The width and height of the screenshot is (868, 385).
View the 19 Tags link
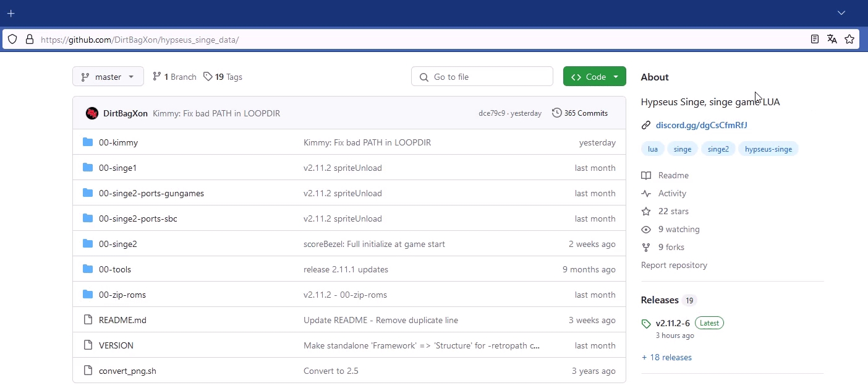[x=223, y=77]
